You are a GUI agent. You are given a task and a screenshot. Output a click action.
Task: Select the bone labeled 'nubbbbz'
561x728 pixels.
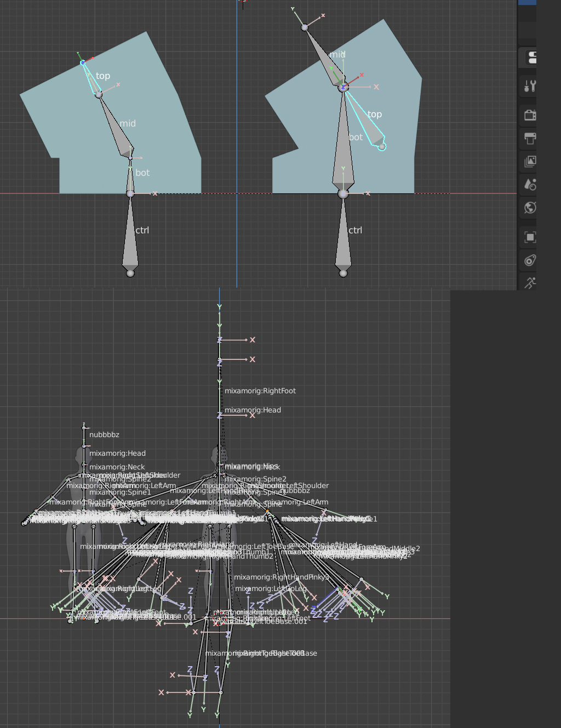[x=105, y=434]
